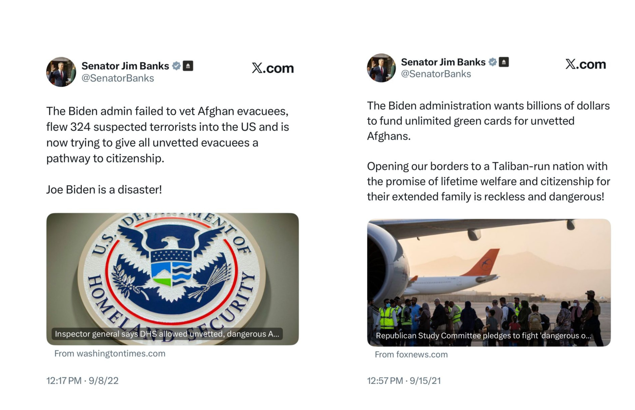
Task: Open Senator Jim Banks name in the 9/8/22 tweet
Action: [125, 66]
